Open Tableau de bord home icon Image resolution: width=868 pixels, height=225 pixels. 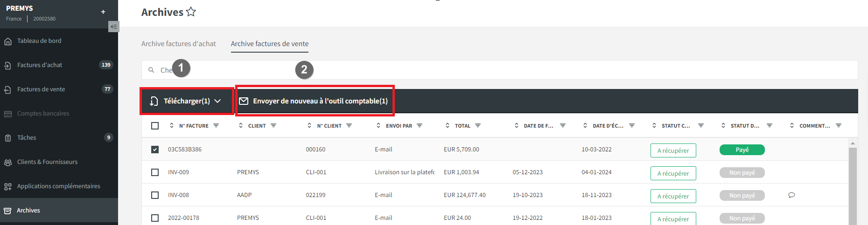(x=8, y=41)
